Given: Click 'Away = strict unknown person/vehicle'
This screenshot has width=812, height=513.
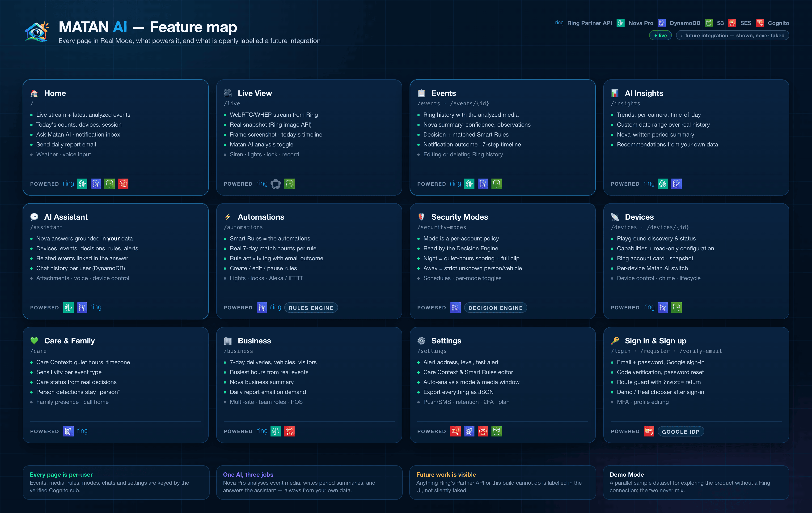Looking at the screenshot, I should (x=473, y=268).
